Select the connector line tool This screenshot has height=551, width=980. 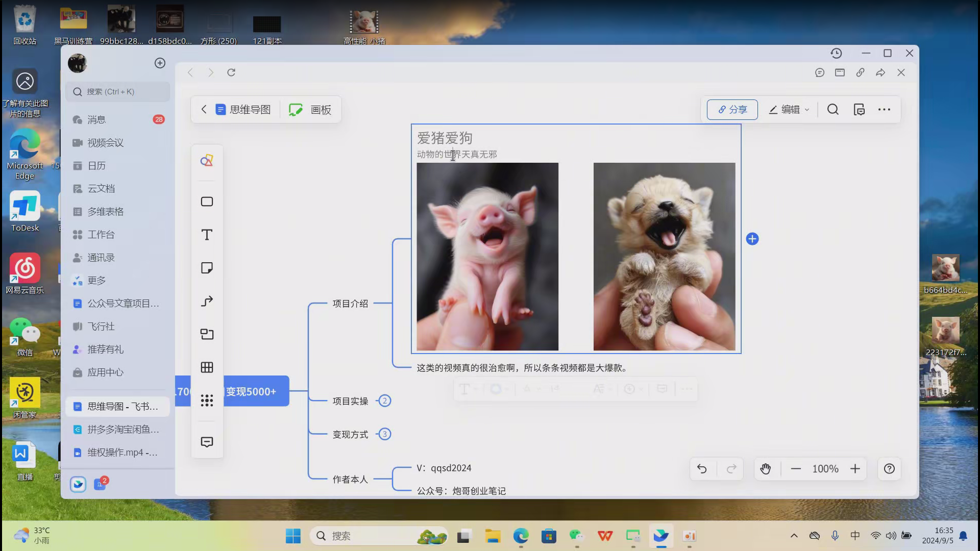point(207,301)
